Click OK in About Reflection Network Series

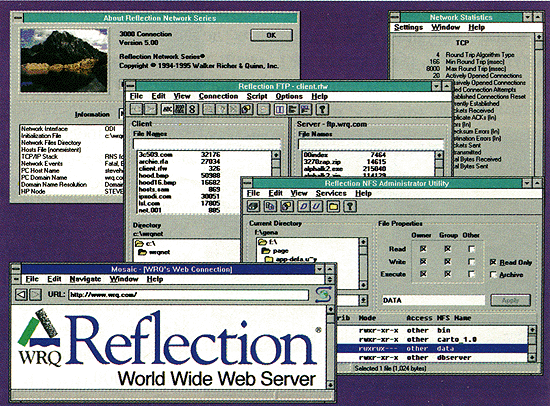(271, 35)
